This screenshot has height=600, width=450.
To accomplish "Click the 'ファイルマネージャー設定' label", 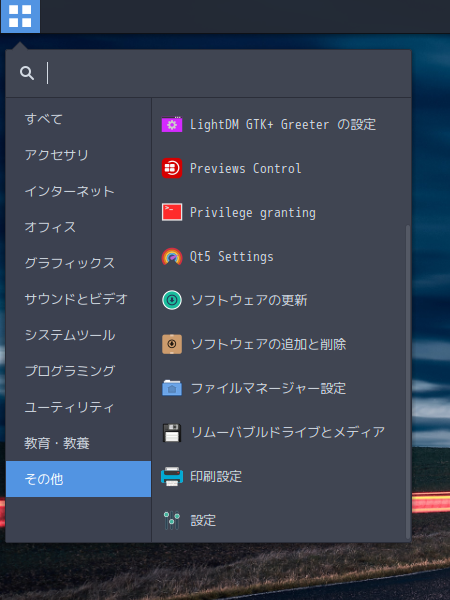I will pos(268,388).
